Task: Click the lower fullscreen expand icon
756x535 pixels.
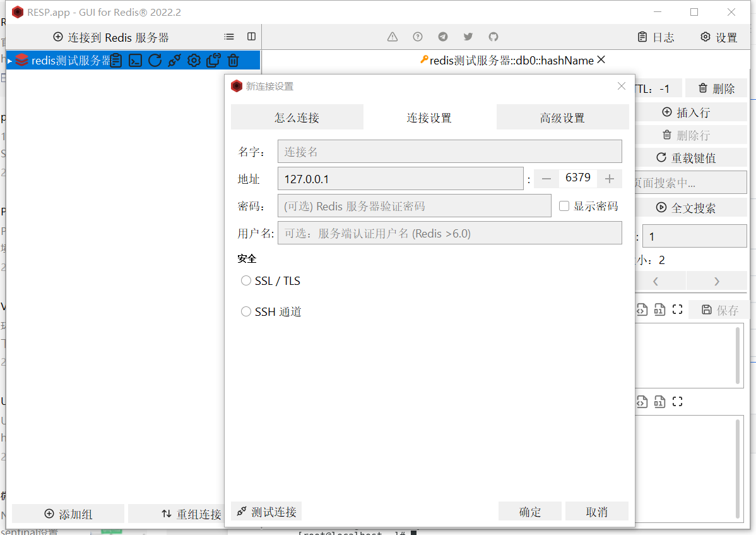Action: coord(677,401)
